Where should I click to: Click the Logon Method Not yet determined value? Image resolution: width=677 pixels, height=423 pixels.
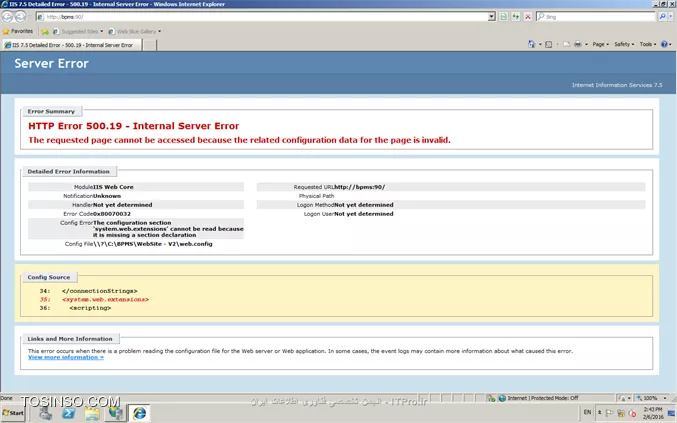(364, 205)
